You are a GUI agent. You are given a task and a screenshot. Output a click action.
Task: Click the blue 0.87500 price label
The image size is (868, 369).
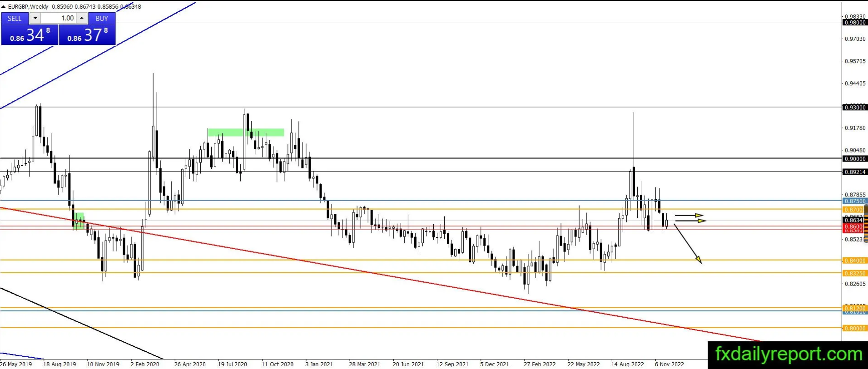[855, 201]
